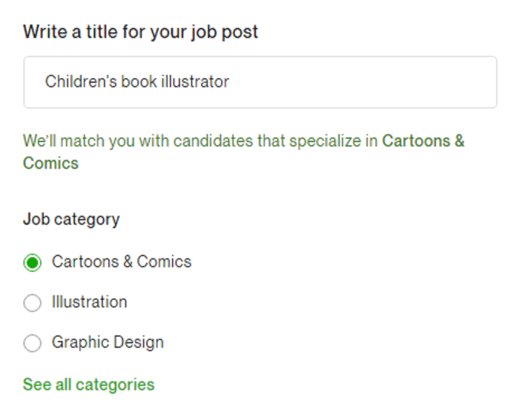Open the See all categories link
The image size is (532, 407).
pos(88,384)
